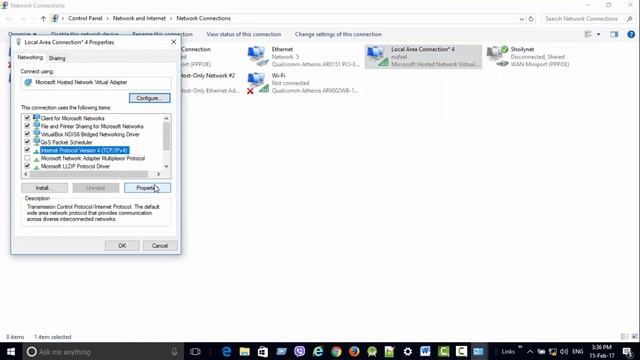Click the Install button

pos(44,188)
